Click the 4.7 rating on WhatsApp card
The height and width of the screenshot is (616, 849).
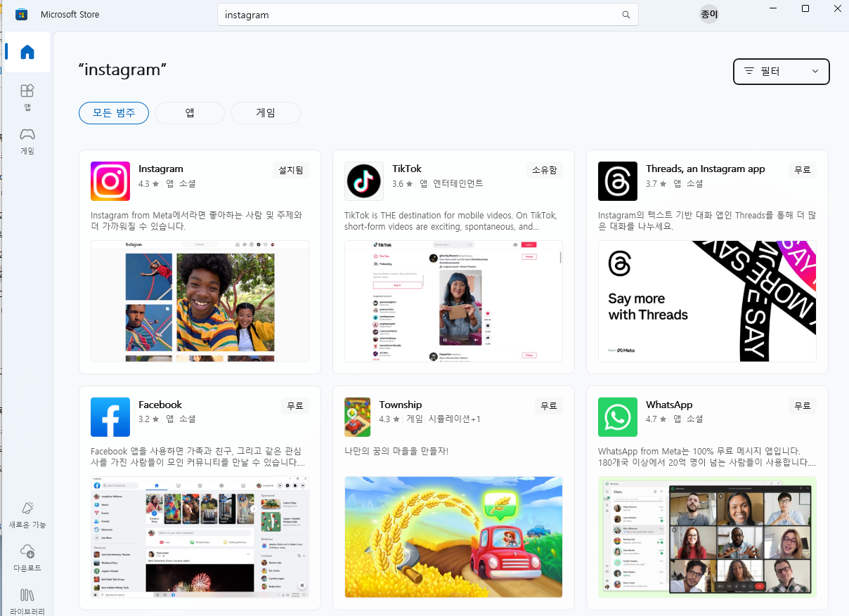tap(656, 419)
